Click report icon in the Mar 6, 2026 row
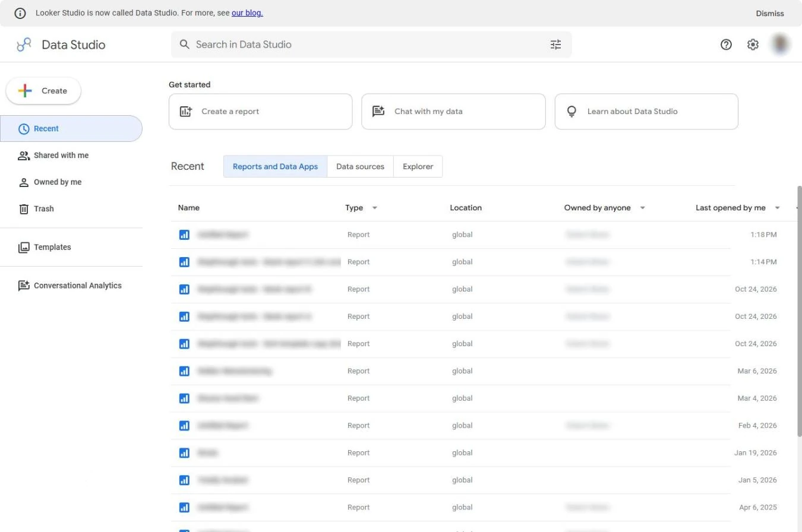Image resolution: width=802 pixels, height=532 pixels. 184,371
